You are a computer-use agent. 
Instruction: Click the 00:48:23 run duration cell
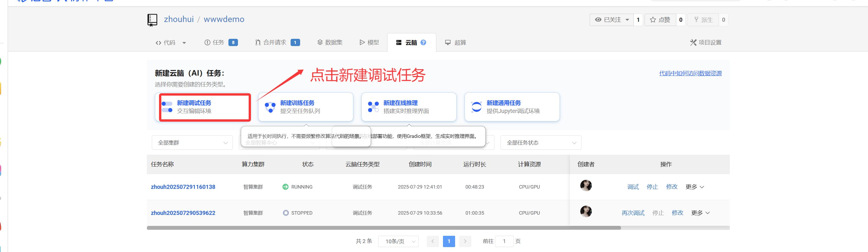click(x=474, y=187)
